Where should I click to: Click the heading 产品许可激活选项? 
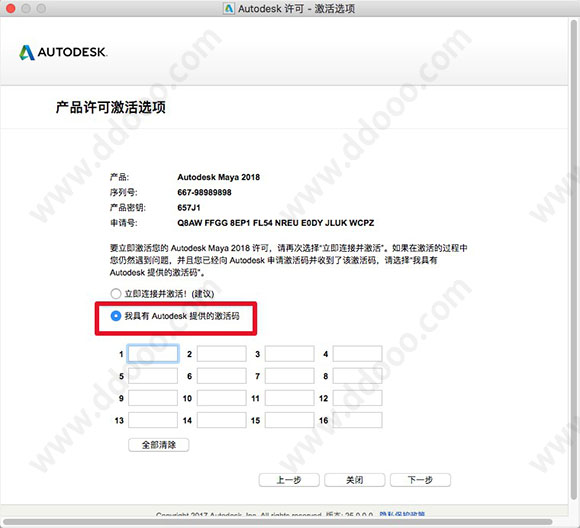pyautogui.click(x=111, y=107)
